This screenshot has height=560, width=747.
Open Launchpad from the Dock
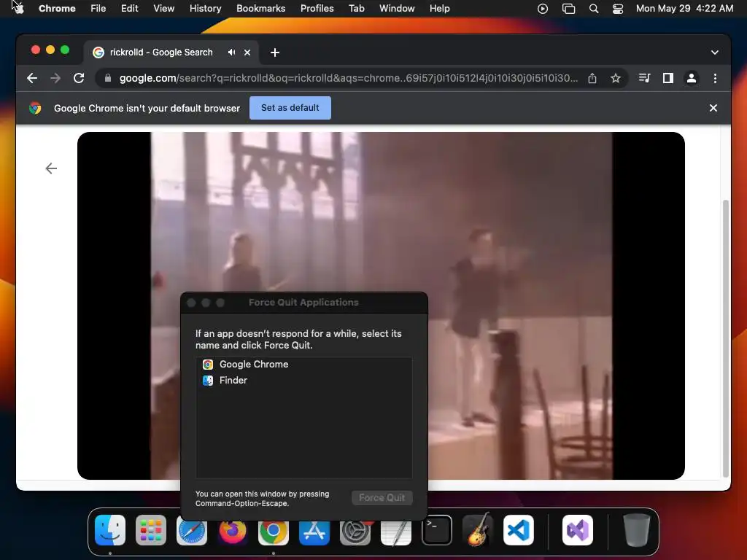[x=151, y=531]
